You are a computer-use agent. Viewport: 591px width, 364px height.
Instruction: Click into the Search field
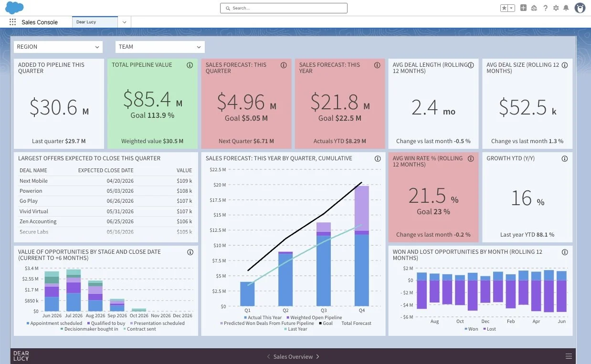coord(284,8)
